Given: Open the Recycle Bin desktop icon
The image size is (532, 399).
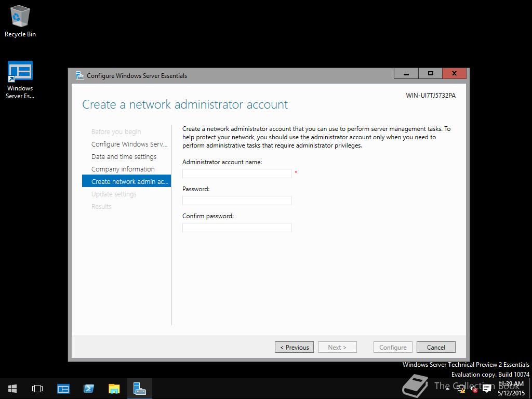Looking at the screenshot, I should coord(20,21).
